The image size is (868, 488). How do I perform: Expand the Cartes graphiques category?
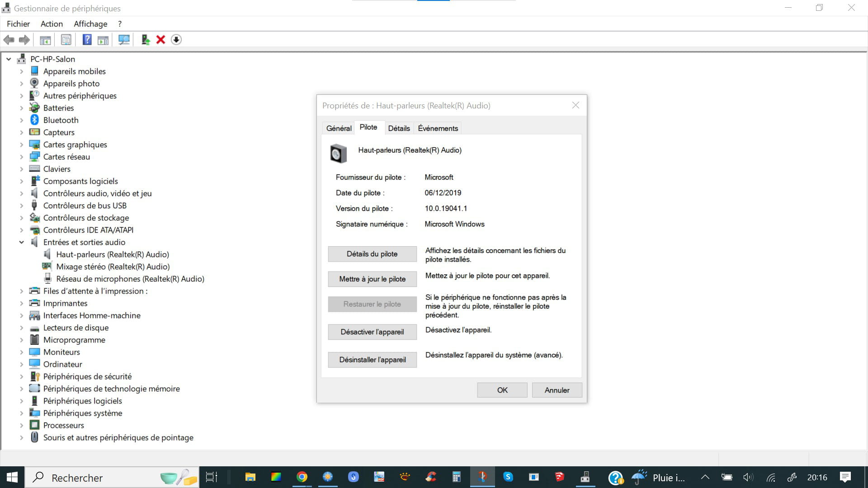click(21, 145)
